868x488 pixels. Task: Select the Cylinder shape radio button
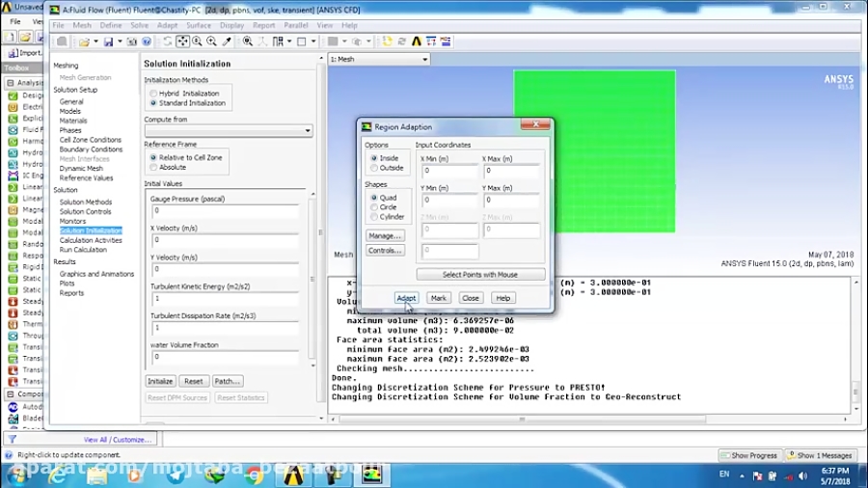point(374,217)
